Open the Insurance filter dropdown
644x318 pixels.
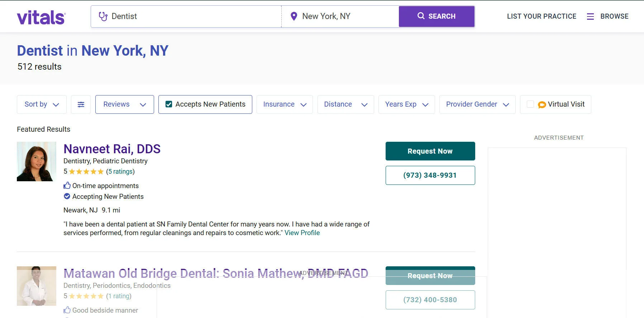[x=285, y=104]
